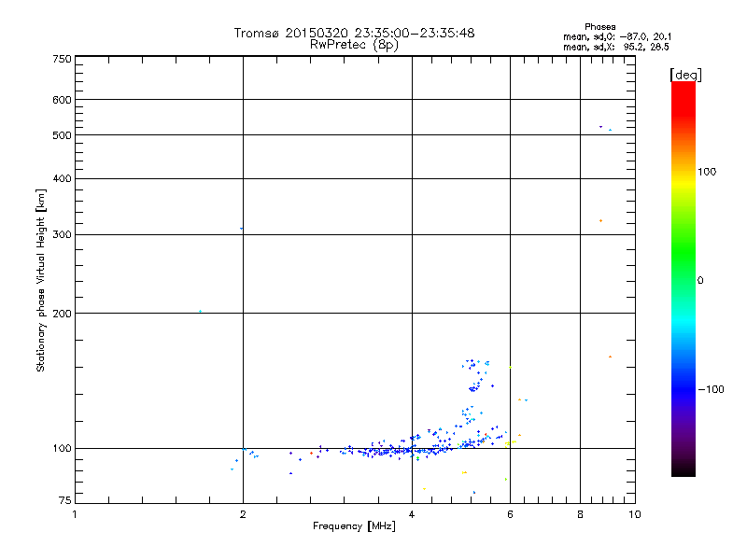Click the x-axis tick label '10'
This screenshot has width=747, height=560.
coord(635,514)
